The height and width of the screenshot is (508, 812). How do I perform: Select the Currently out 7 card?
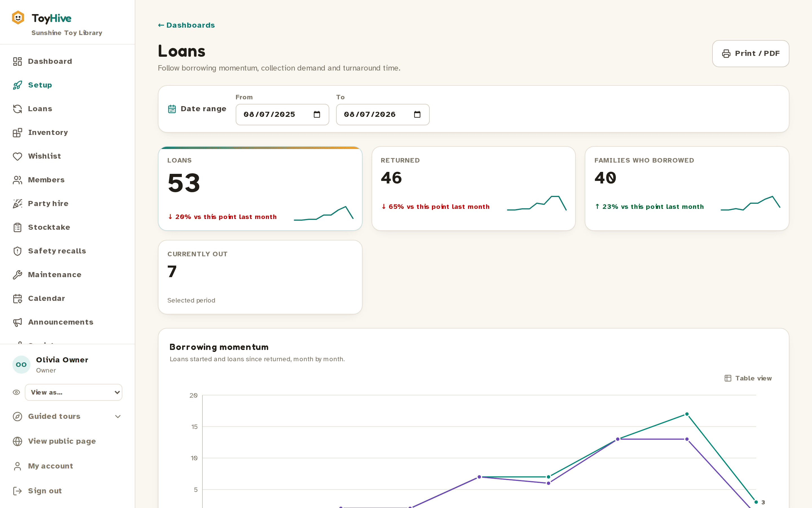(x=260, y=277)
